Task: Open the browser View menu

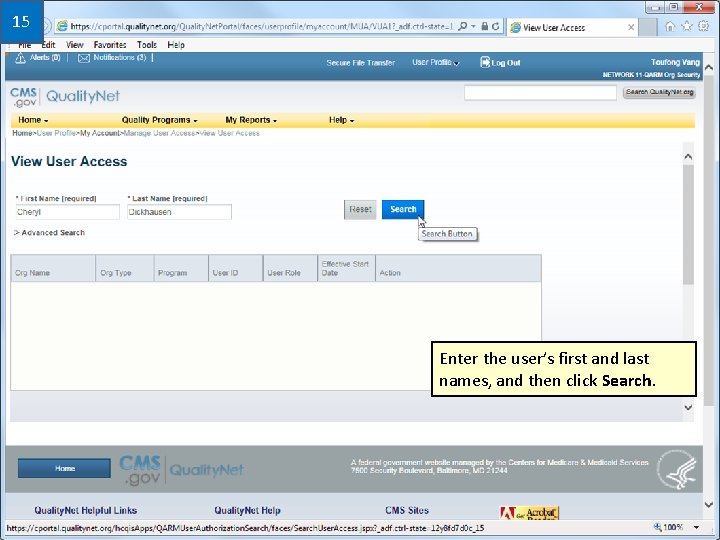Action: pos(74,45)
